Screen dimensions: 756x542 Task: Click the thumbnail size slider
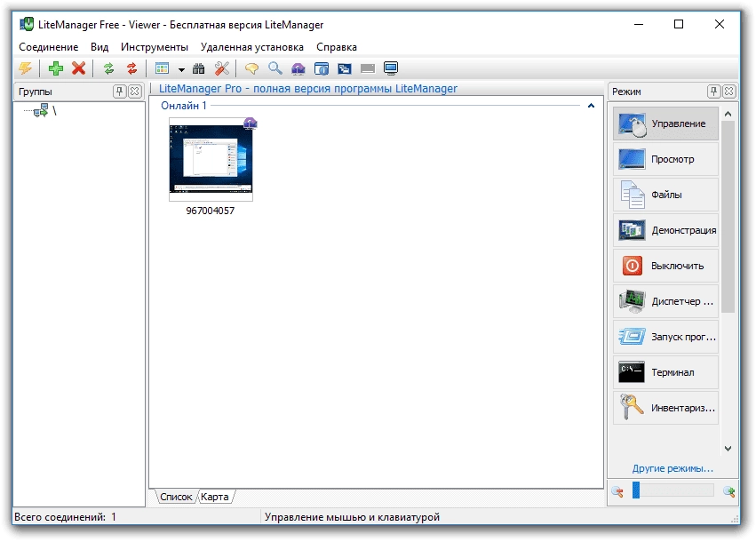coord(673,490)
